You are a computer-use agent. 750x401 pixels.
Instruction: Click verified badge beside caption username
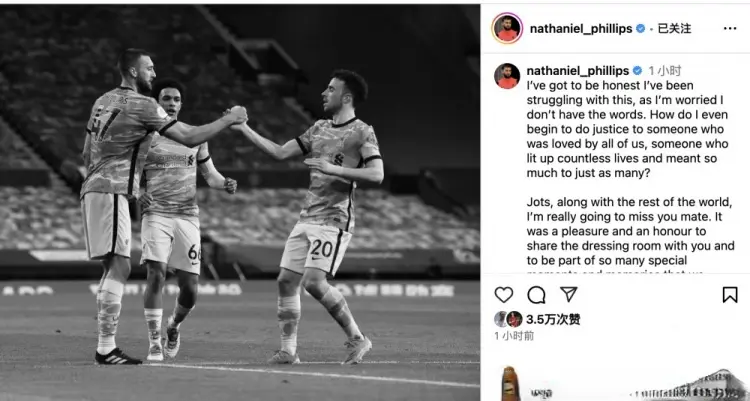tap(637, 71)
